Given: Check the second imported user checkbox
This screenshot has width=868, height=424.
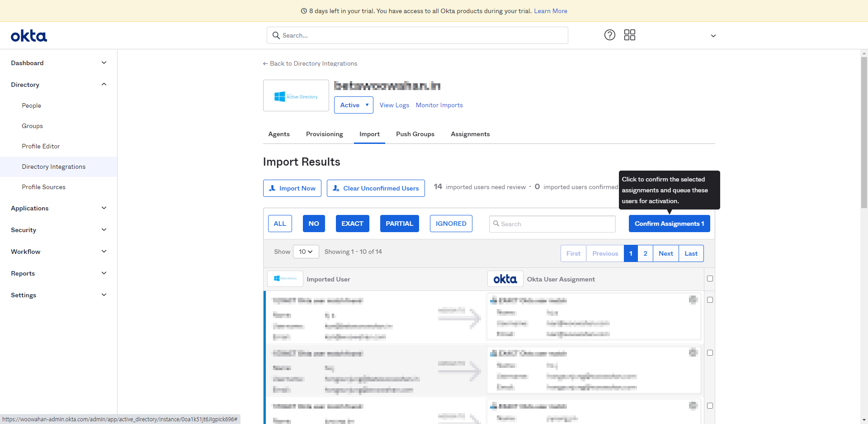Looking at the screenshot, I should [710, 353].
